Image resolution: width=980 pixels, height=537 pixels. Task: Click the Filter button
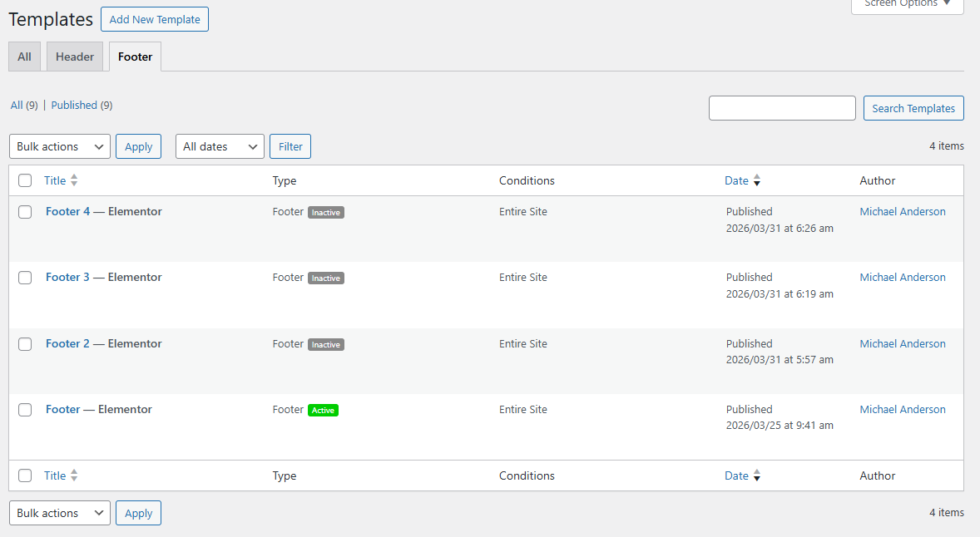pyautogui.click(x=290, y=145)
